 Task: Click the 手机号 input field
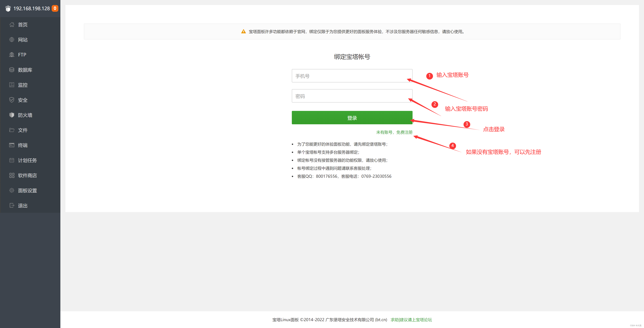tap(352, 76)
